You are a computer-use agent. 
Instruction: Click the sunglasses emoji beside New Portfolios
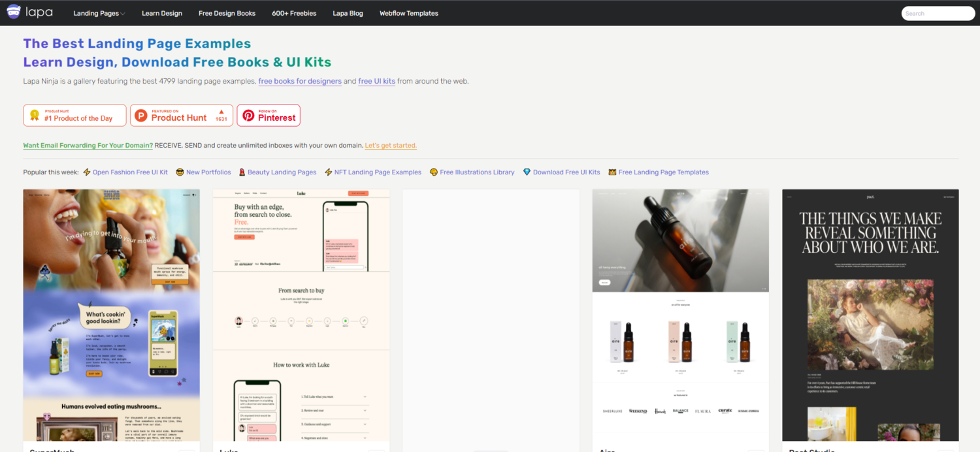click(x=180, y=172)
